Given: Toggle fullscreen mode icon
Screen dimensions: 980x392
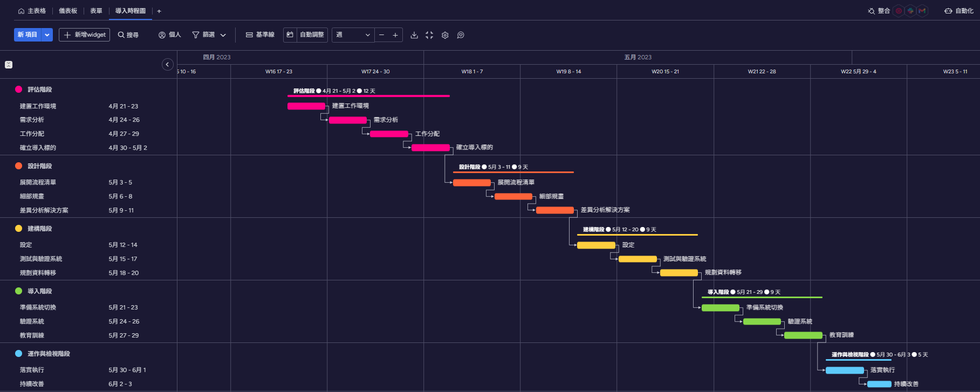Looking at the screenshot, I should (x=429, y=35).
